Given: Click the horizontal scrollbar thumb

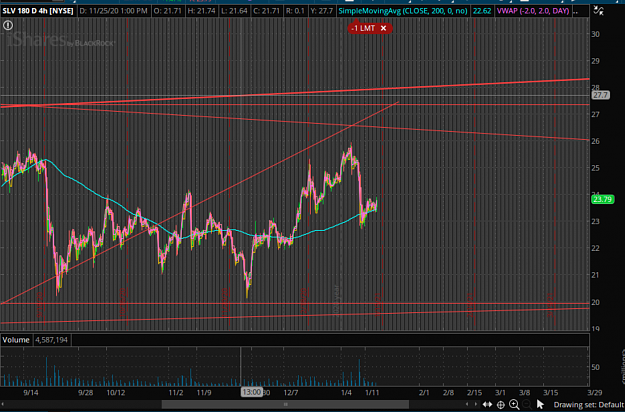Looking at the screenshot, I should pos(285,404).
